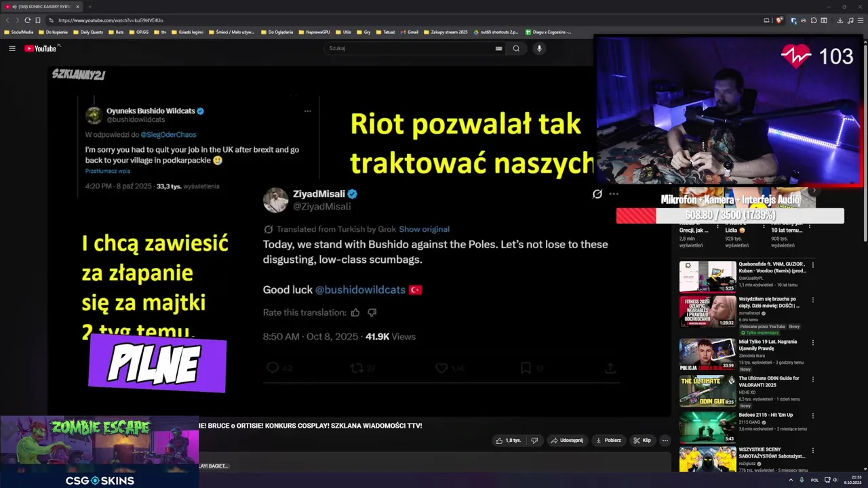
Task: Open menu for Bedoes 2115 video
Action: (812, 416)
